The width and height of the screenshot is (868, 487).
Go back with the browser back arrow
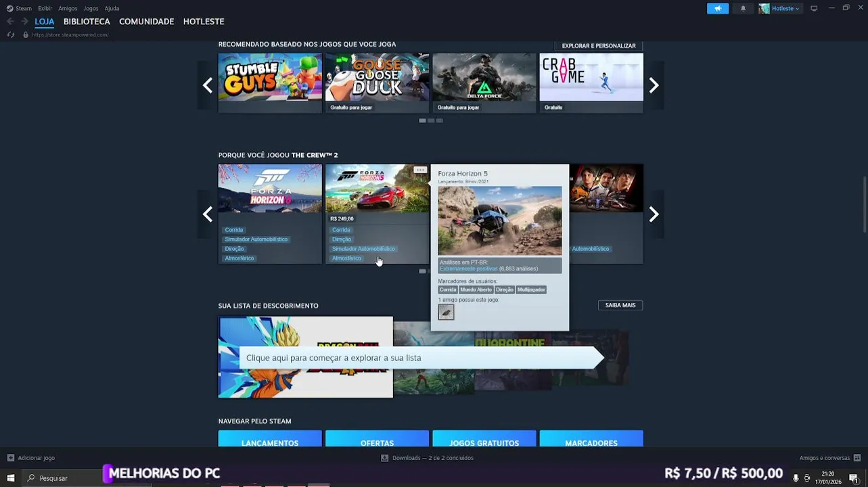(x=10, y=22)
